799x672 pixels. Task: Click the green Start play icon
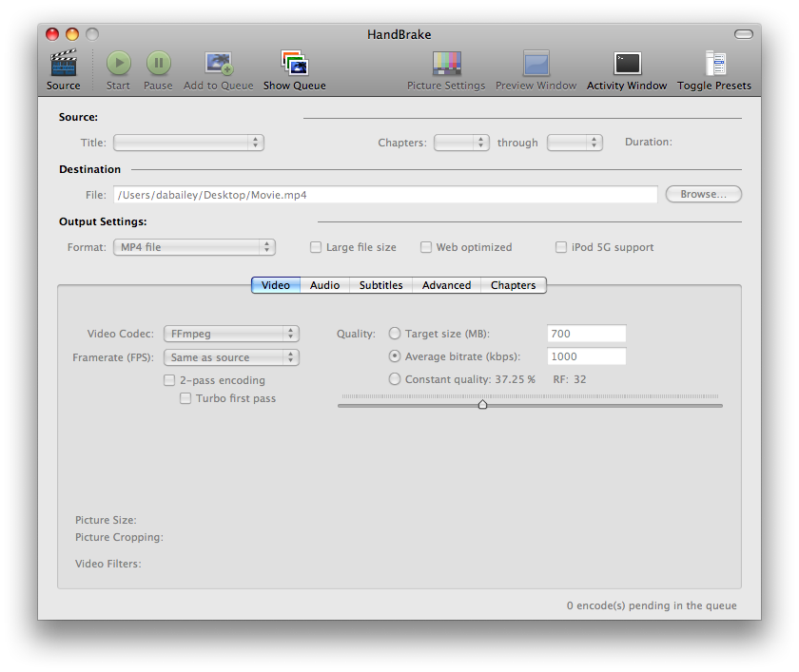[119, 63]
